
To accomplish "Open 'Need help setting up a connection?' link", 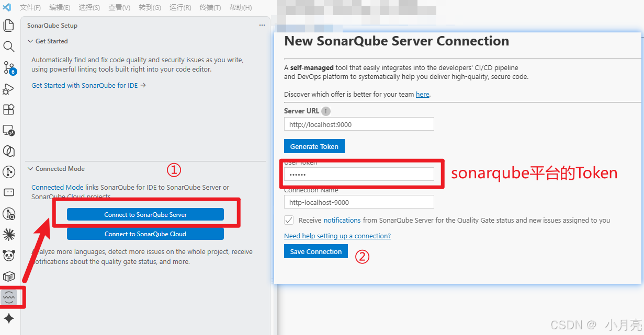I will click(337, 236).
